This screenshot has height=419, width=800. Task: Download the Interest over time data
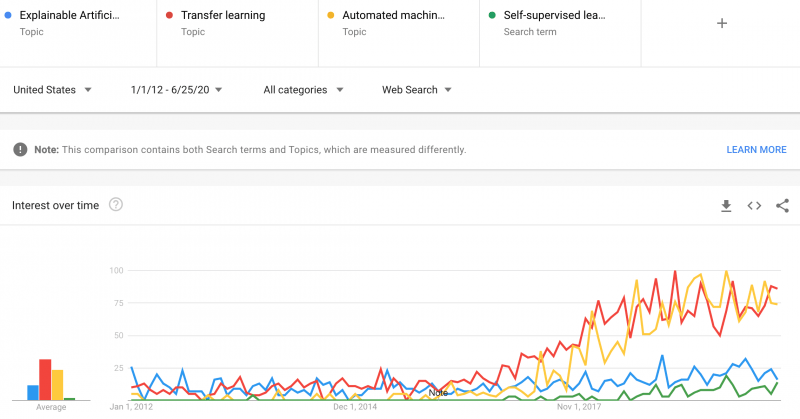pos(726,206)
